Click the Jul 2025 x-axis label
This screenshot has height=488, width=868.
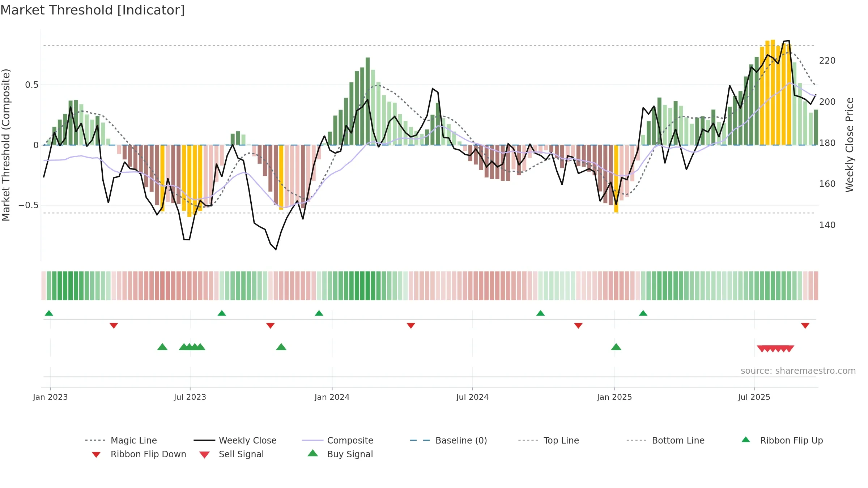tap(754, 397)
